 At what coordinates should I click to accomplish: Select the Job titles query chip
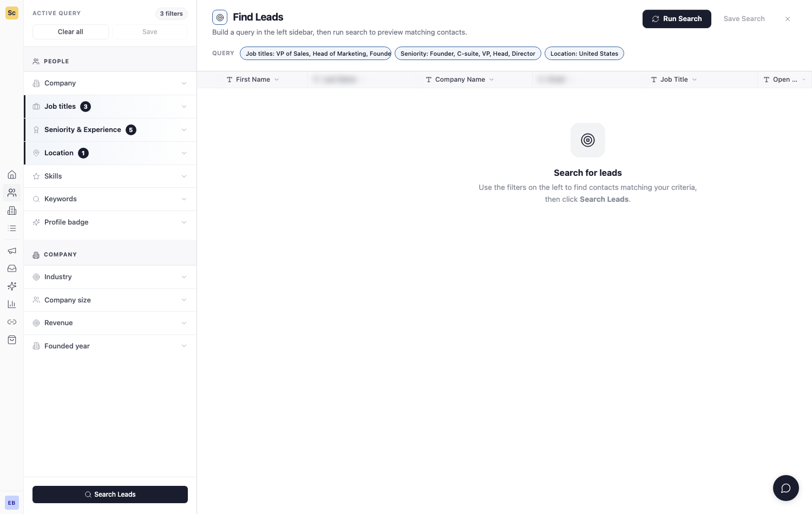click(316, 54)
